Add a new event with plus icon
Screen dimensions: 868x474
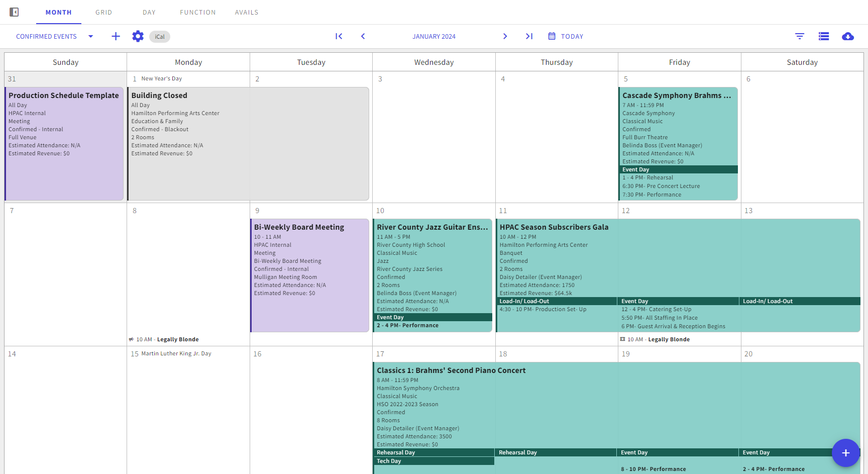(x=116, y=36)
